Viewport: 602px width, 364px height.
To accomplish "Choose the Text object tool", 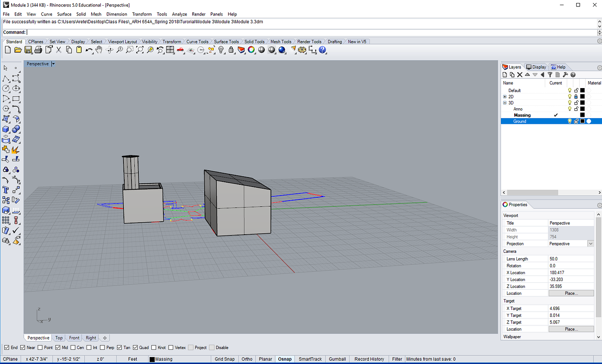I will [6, 190].
